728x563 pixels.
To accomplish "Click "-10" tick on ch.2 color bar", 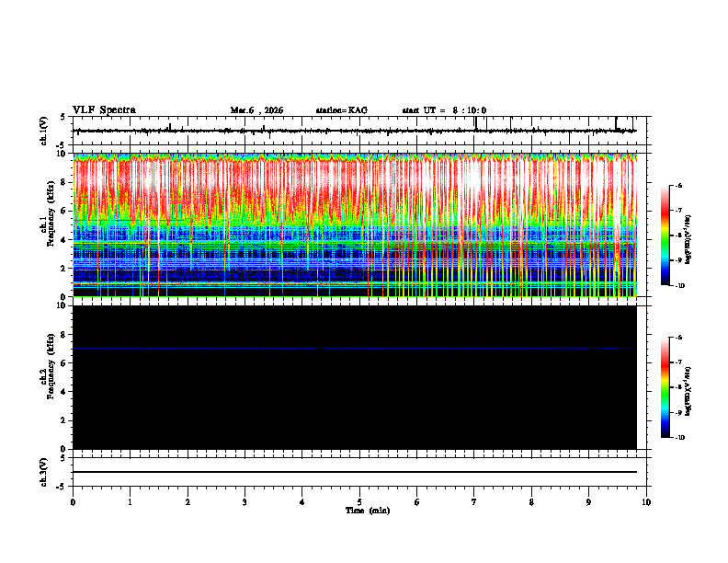I will 679,438.
